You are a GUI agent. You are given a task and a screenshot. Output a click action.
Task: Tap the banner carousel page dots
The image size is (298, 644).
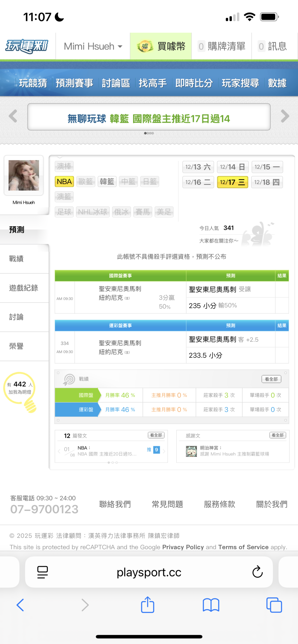149,133
